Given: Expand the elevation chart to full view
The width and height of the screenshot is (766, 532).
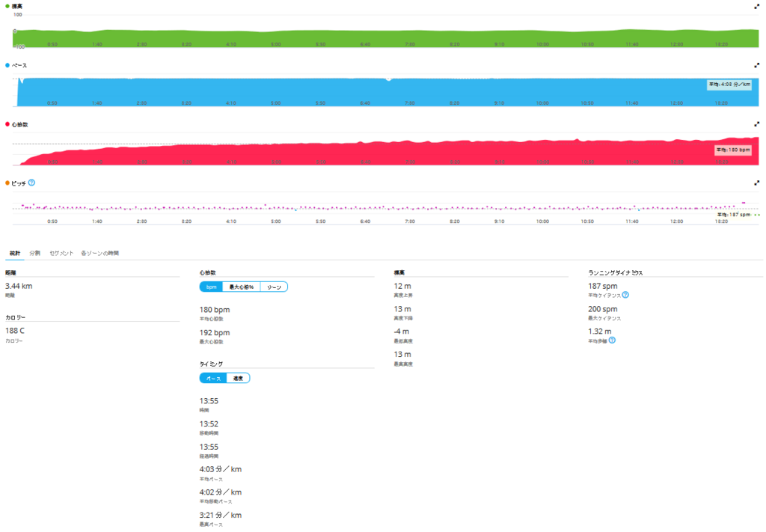Looking at the screenshot, I should click(x=757, y=6).
